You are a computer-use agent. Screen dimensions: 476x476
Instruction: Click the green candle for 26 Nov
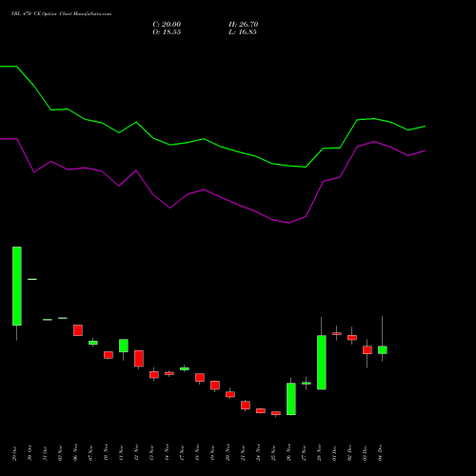(x=291, y=399)
